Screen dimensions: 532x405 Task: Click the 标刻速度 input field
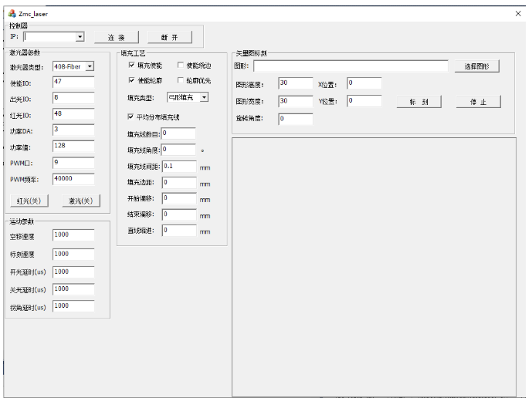(73, 255)
